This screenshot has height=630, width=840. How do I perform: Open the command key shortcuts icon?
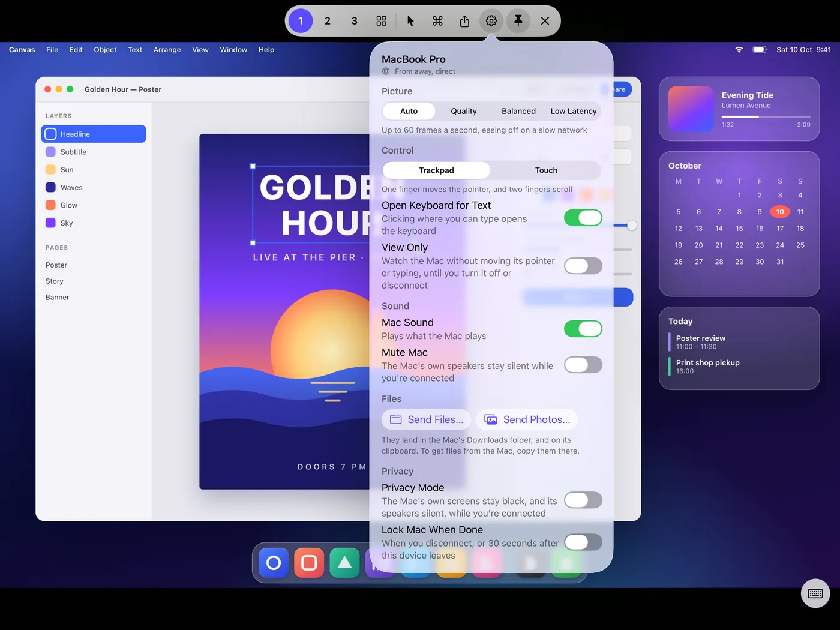coord(437,21)
